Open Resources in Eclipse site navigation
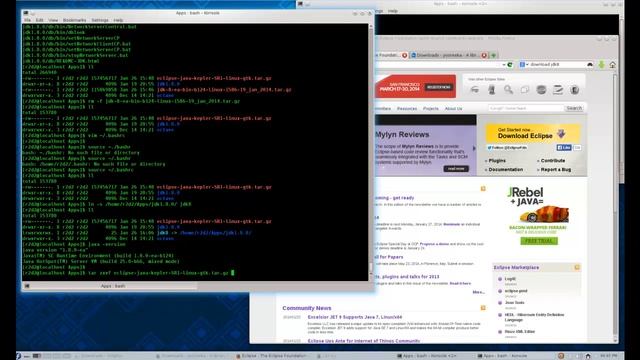 click(x=407, y=109)
